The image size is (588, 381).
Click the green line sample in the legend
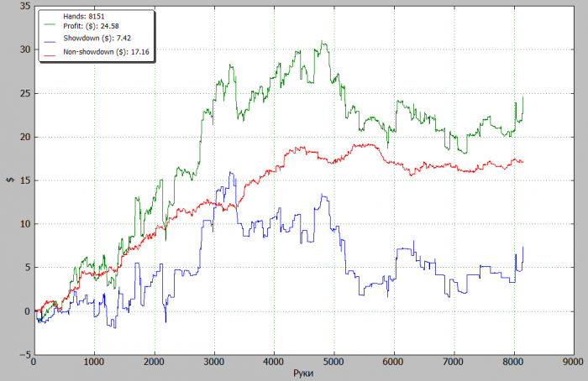(x=50, y=24)
